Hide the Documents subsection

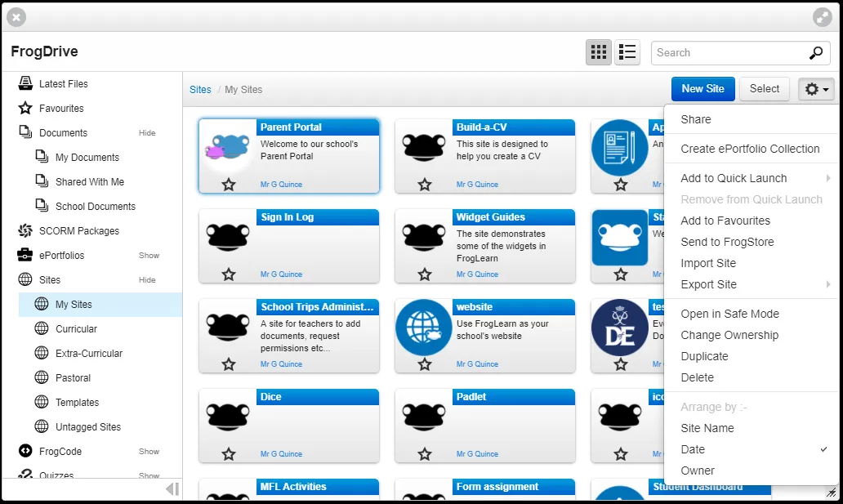tap(147, 133)
